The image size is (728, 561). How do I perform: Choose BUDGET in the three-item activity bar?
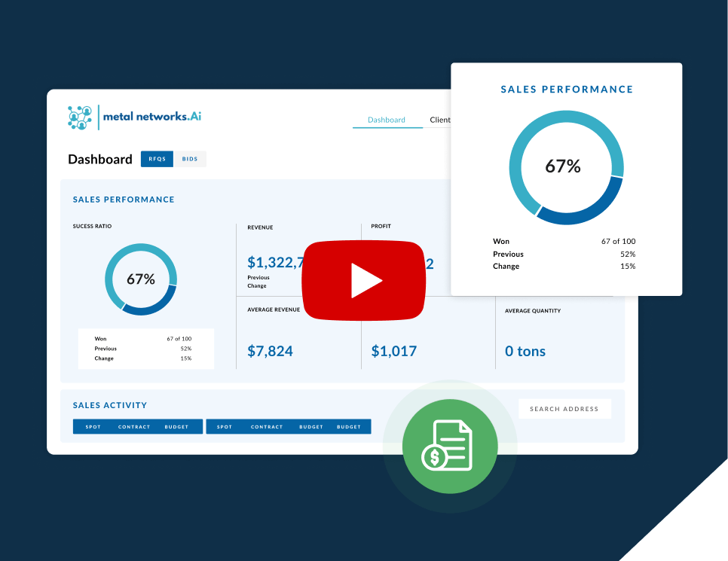pos(176,427)
